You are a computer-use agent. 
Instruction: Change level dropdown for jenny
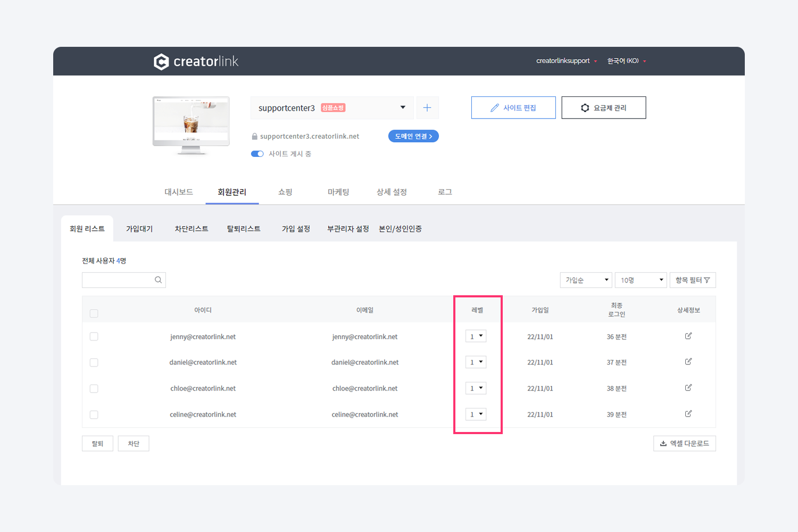click(476, 336)
